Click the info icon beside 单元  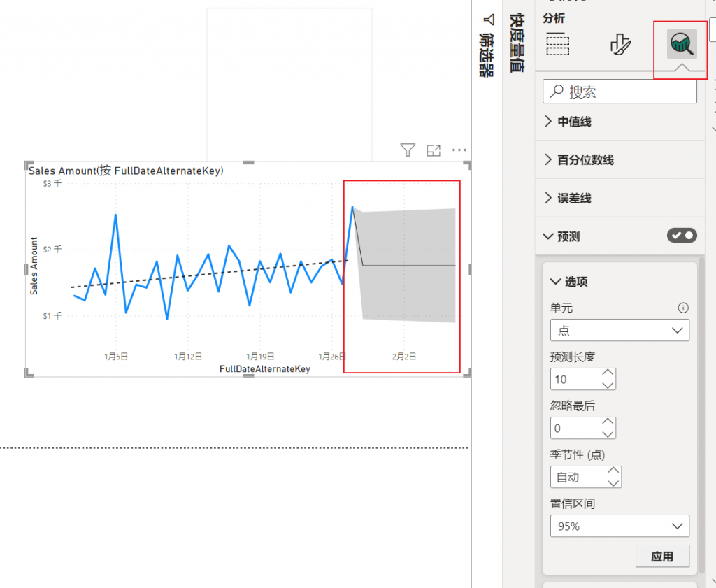pos(683,308)
